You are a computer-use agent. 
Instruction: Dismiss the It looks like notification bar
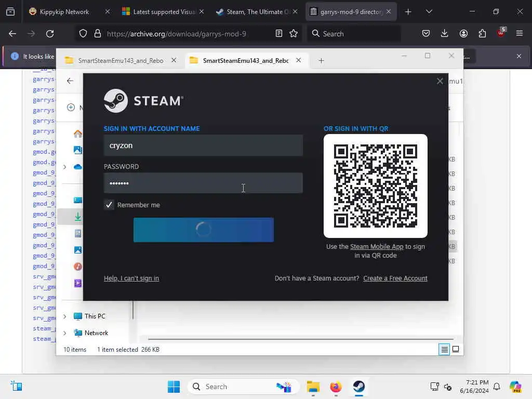519,56
